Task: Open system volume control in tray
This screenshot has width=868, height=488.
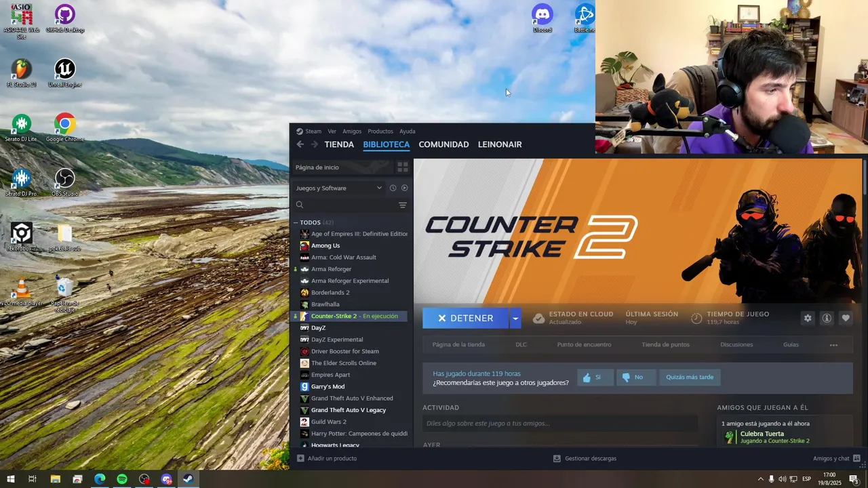Action: 783,479
